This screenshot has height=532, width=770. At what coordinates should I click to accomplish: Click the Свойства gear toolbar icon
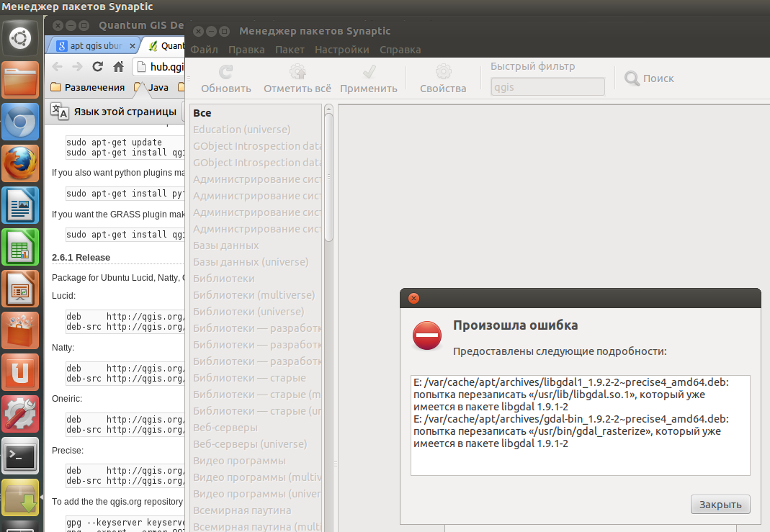[443, 72]
